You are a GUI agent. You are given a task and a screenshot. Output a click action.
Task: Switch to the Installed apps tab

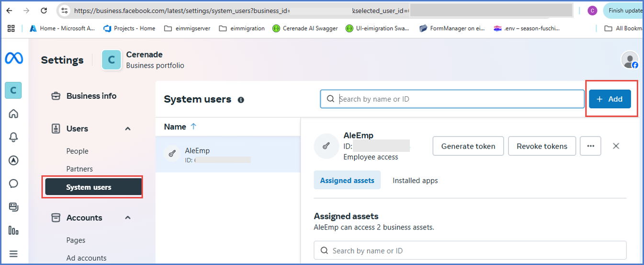(x=415, y=180)
